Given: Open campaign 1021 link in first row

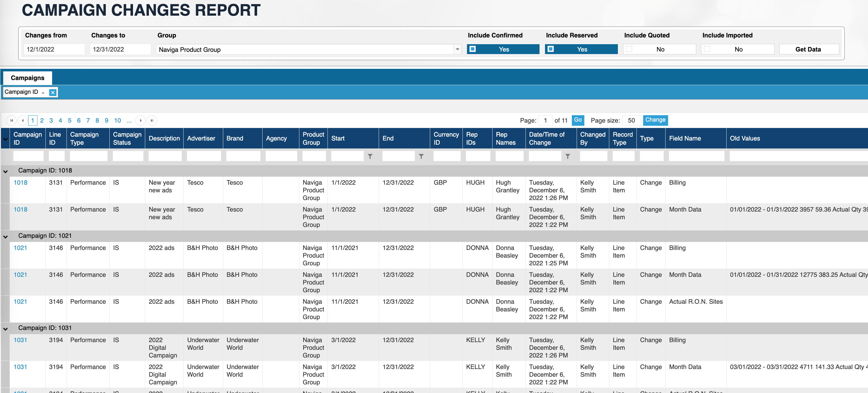Looking at the screenshot, I should [x=20, y=248].
